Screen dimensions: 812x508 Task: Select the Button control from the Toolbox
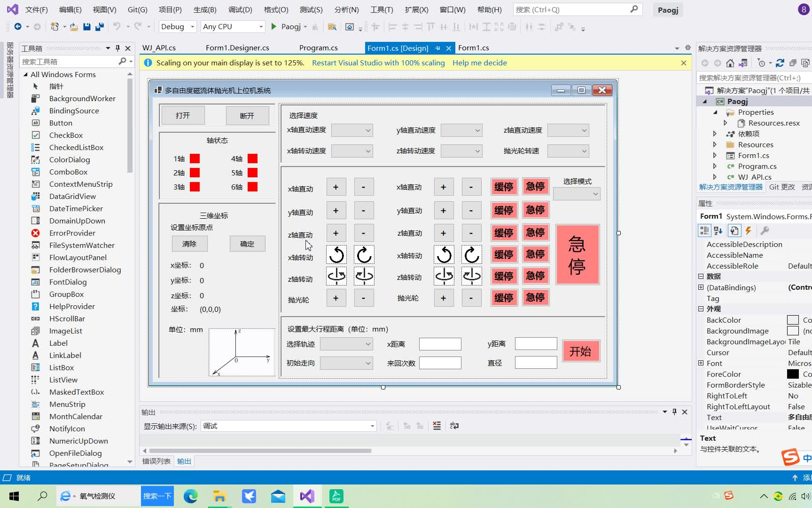(60, 123)
